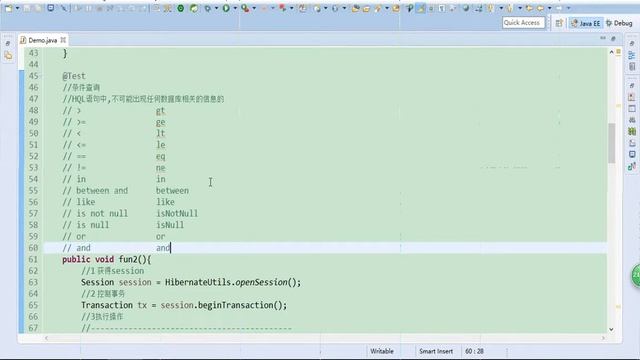
Task: Click the green Run launch button
Action: [x=226, y=8]
